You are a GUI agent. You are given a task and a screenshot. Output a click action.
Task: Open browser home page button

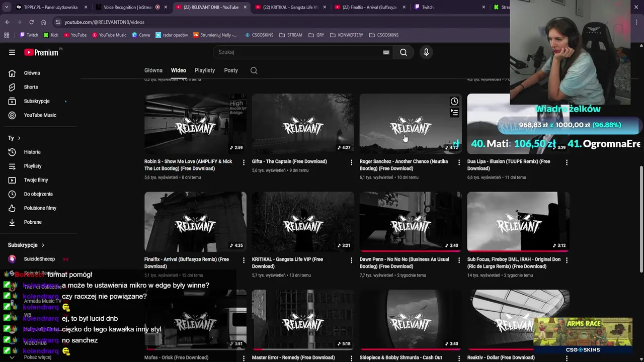(x=43, y=22)
